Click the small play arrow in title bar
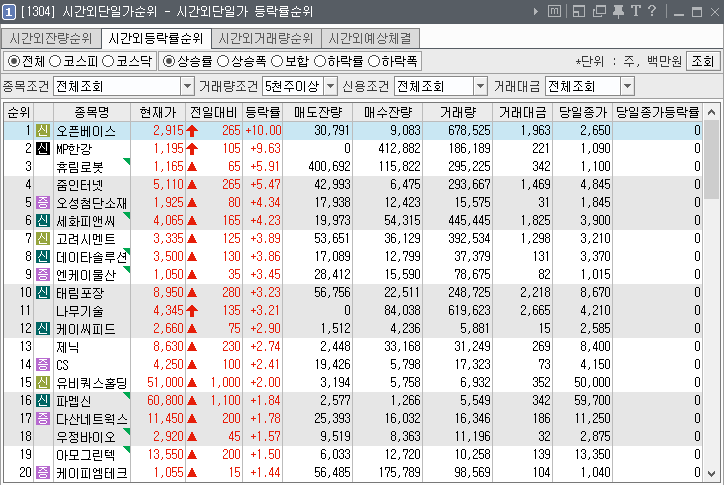Image resolution: width=724 pixels, height=485 pixels. click(536, 11)
